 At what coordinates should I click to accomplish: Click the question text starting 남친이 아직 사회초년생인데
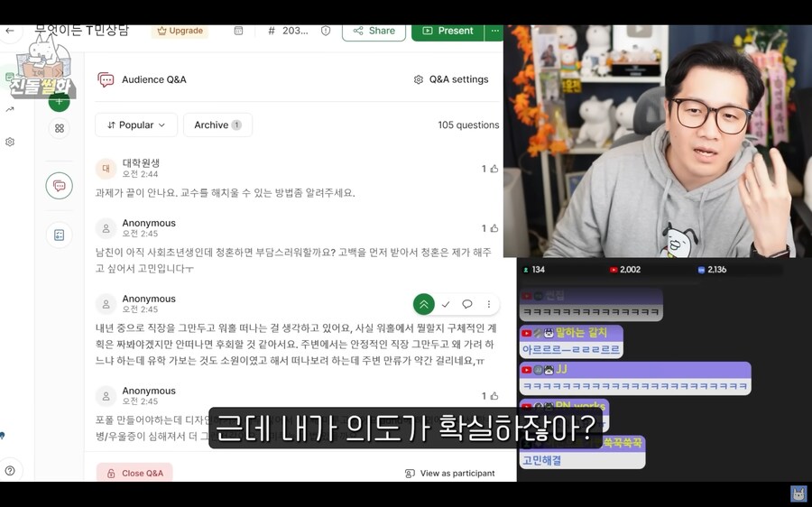pyautogui.click(x=293, y=260)
